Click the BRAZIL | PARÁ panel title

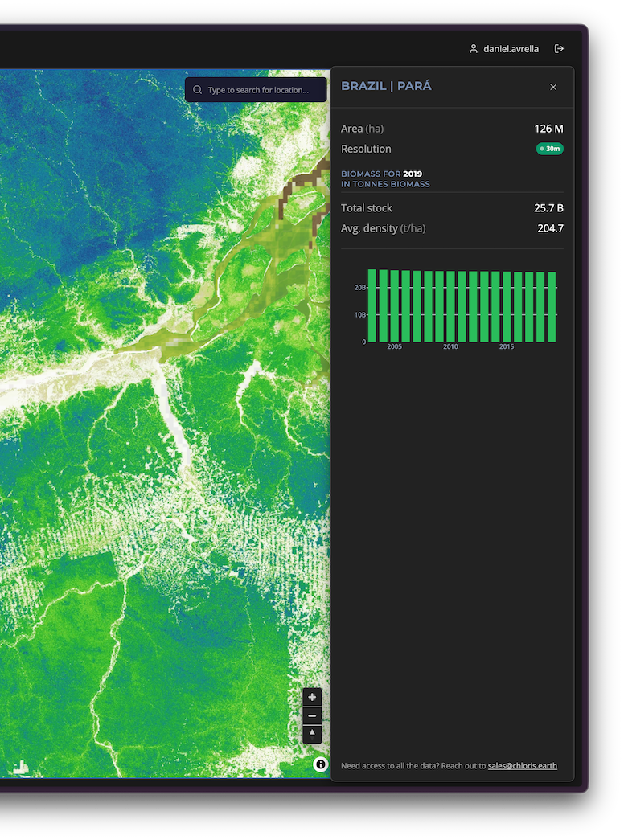386,86
